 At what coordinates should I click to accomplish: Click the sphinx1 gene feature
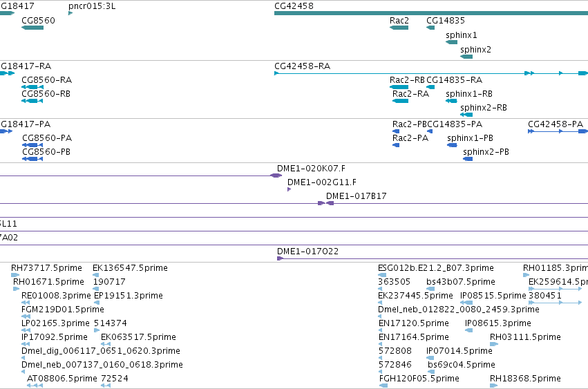coord(451,42)
